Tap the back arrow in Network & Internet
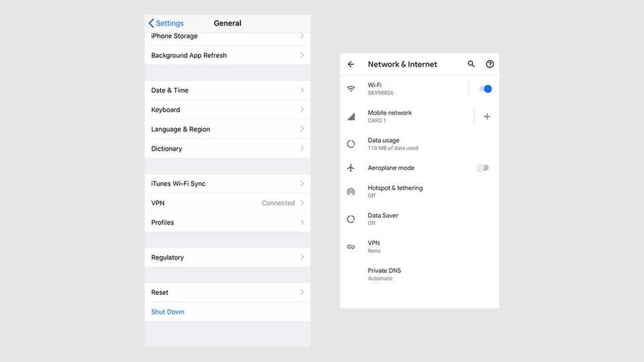 [351, 64]
